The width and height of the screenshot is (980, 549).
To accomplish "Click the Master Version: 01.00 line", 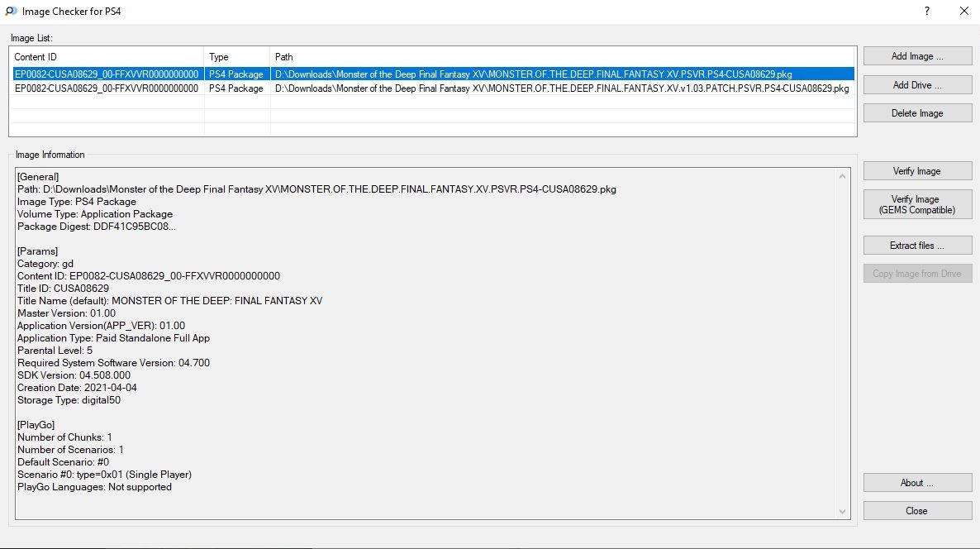I will [66, 313].
